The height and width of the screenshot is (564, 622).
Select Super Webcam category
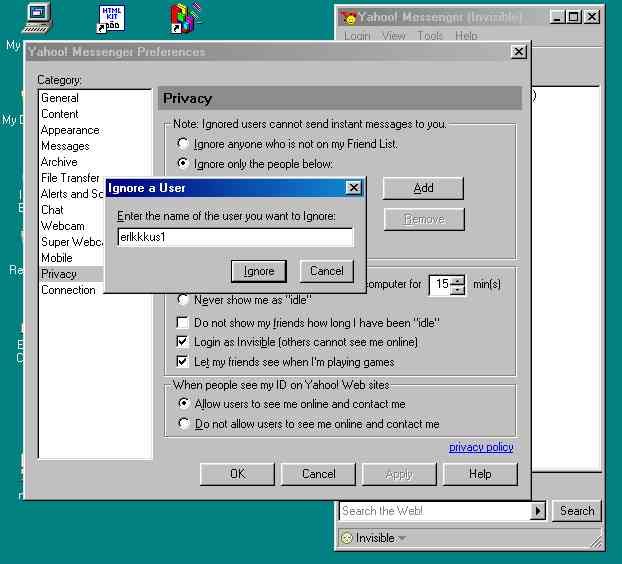point(72,242)
